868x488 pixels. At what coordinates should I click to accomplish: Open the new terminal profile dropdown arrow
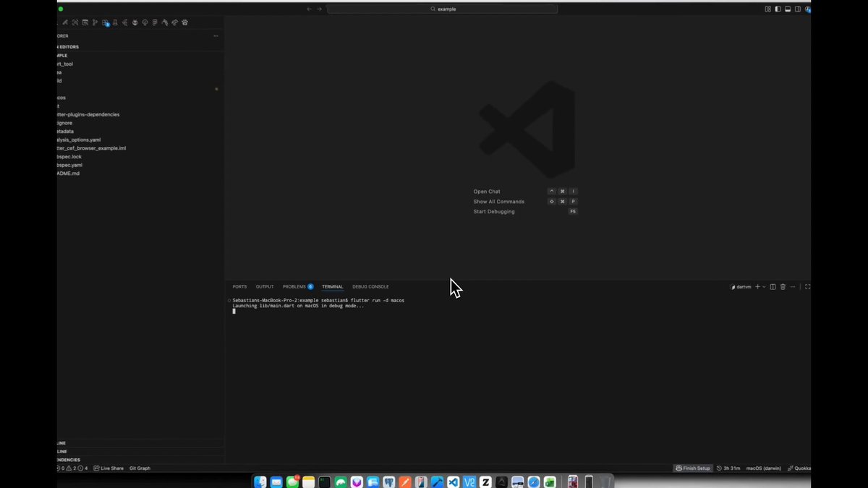(x=764, y=287)
